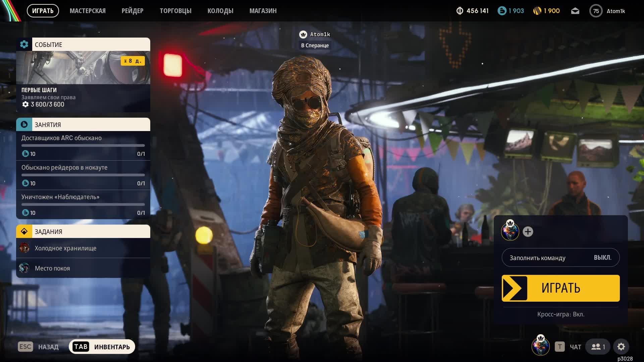Open Inventory via TAB button
Viewport: 644px width, 362px height.
[102, 347]
